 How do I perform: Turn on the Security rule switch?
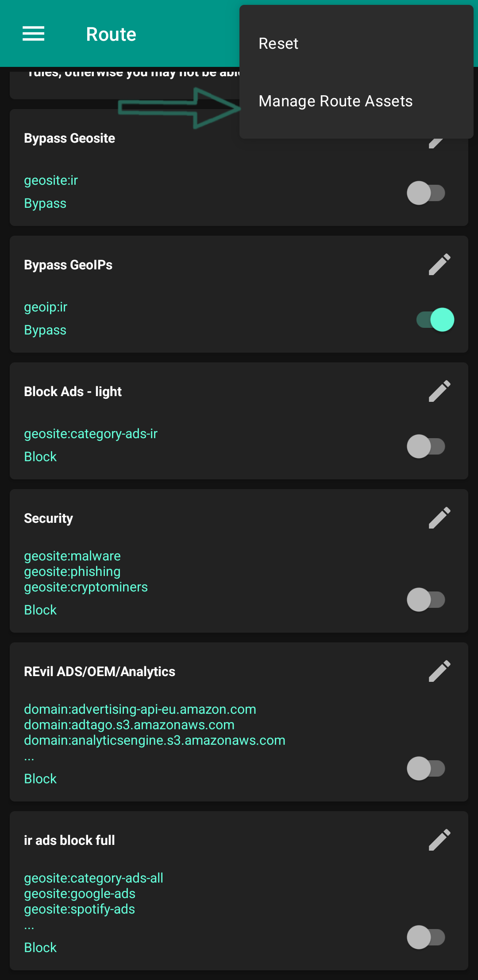tap(426, 600)
